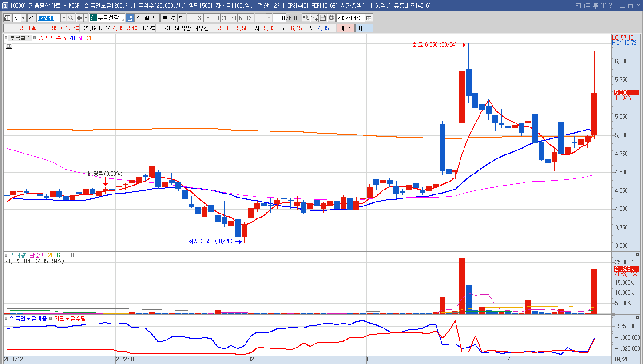Viewport: 643px width, 364px height.
Task: Click the 배당락(0.00%) dividend marker
Action: 105,174
